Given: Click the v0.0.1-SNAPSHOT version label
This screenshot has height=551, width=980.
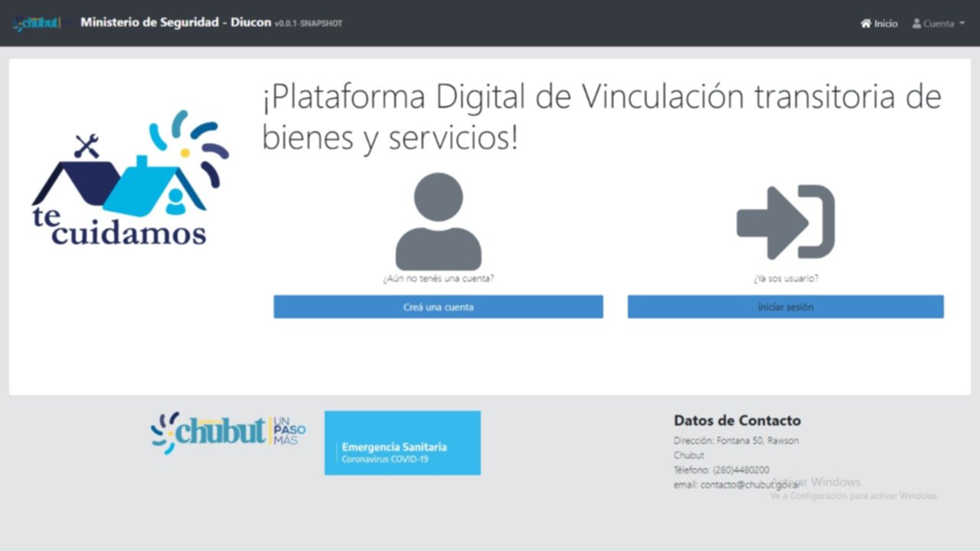Looking at the screenshot, I should (309, 24).
